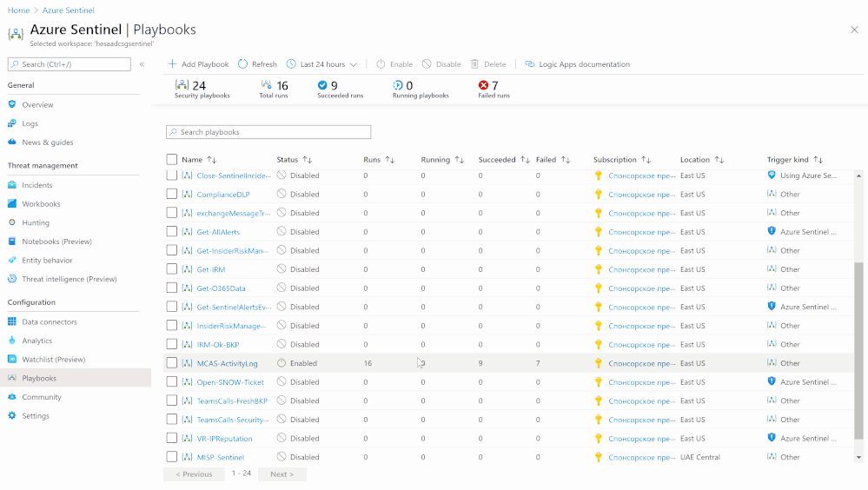This screenshot has height=490, width=868.
Task: Click the Threat intelligence globe icon
Action: pos(12,279)
